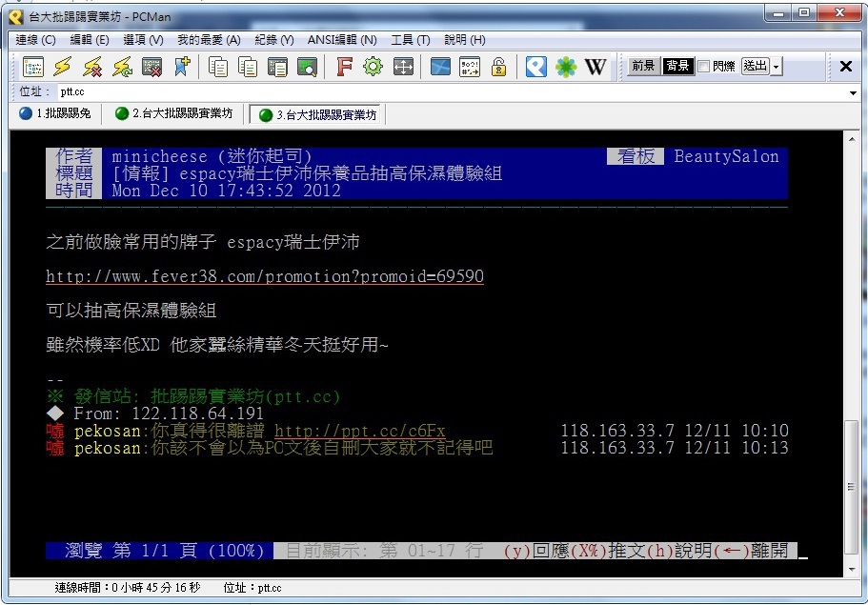Click the 位址：ptt.cc status bar entry

(x=252, y=587)
